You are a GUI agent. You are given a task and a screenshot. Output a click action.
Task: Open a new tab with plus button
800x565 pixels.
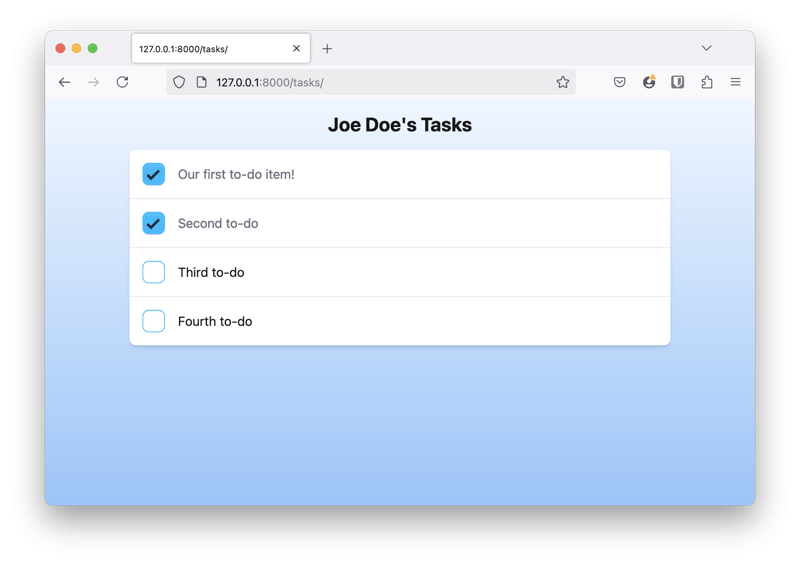[x=327, y=48]
